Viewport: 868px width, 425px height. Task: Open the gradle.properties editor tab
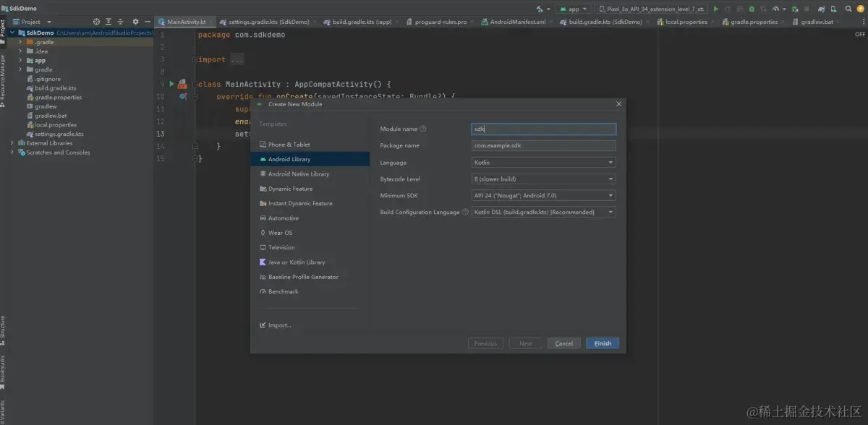click(752, 22)
